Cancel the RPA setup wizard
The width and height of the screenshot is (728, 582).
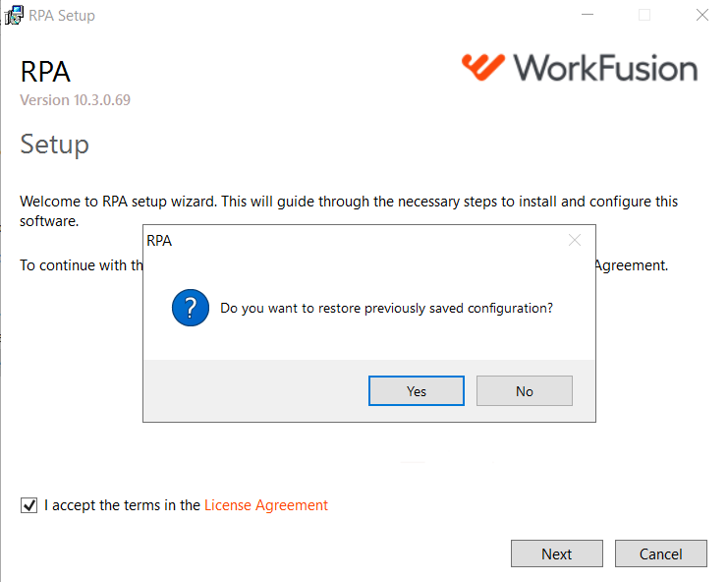(x=660, y=553)
